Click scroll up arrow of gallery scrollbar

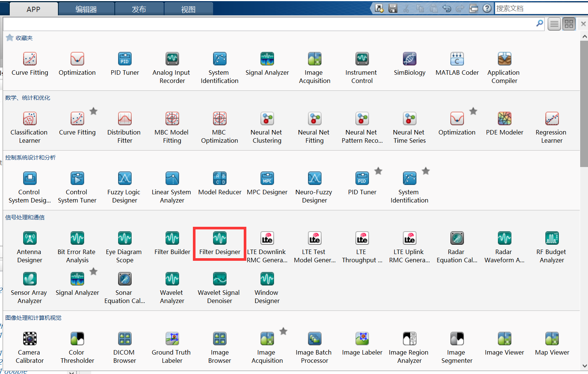coord(584,37)
